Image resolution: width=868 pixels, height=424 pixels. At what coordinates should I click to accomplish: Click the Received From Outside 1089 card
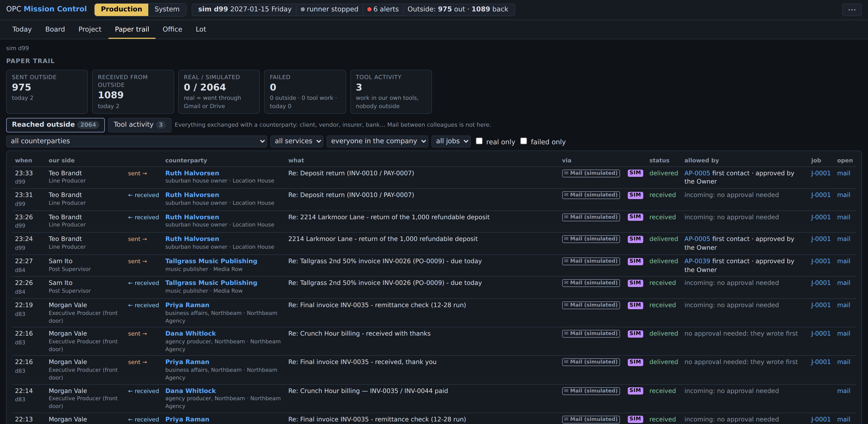pyautogui.click(x=133, y=92)
